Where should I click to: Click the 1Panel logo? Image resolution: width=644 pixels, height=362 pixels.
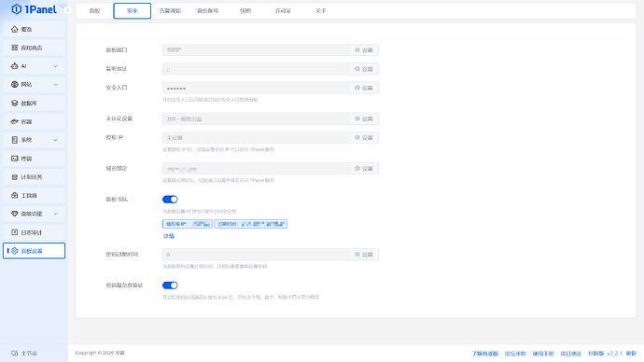coord(35,9)
